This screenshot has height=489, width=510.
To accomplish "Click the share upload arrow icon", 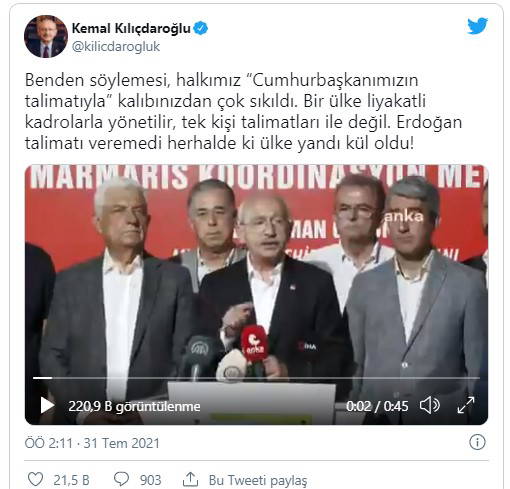I will pyautogui.click(x=191, y=479).
